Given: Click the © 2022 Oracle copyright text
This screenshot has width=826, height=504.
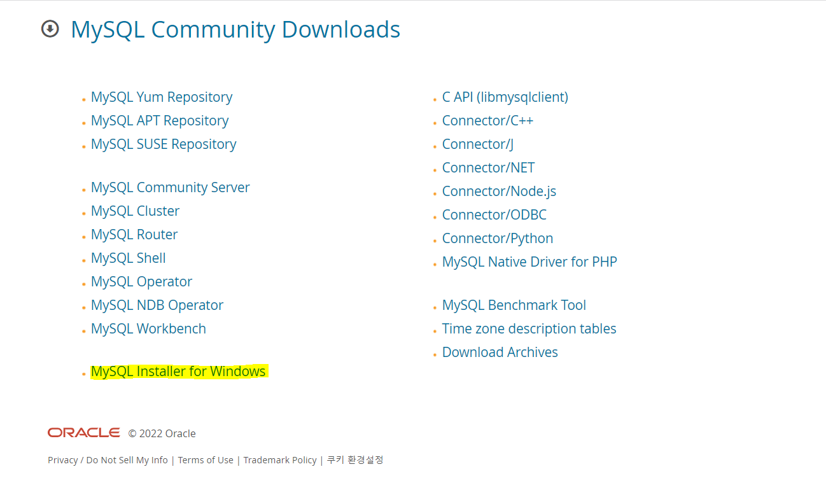Looking at the screenshot, I should (x=162, y=433).
